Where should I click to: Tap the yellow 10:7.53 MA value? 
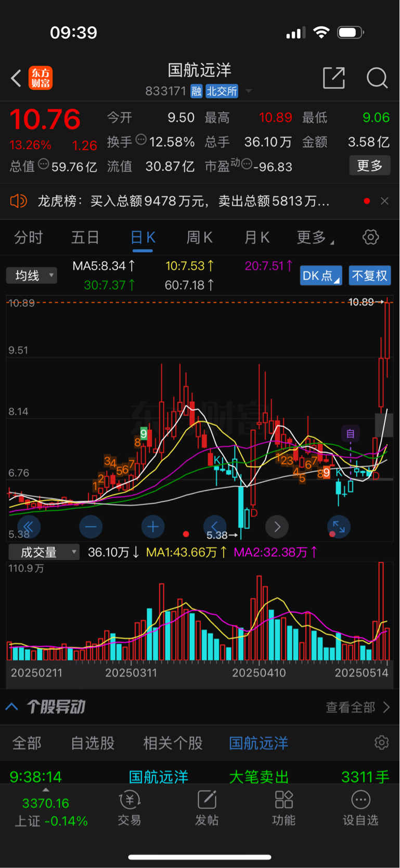click(189, 266)
